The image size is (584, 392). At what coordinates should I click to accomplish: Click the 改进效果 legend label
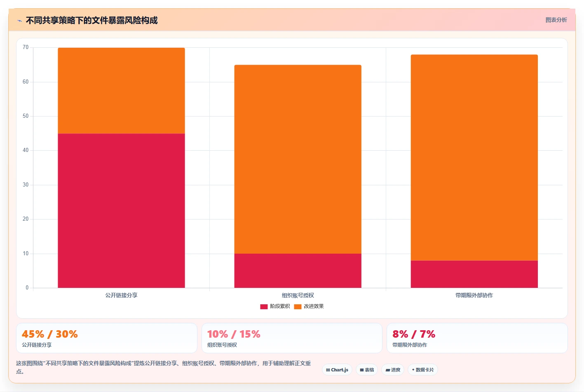(314, 306)
